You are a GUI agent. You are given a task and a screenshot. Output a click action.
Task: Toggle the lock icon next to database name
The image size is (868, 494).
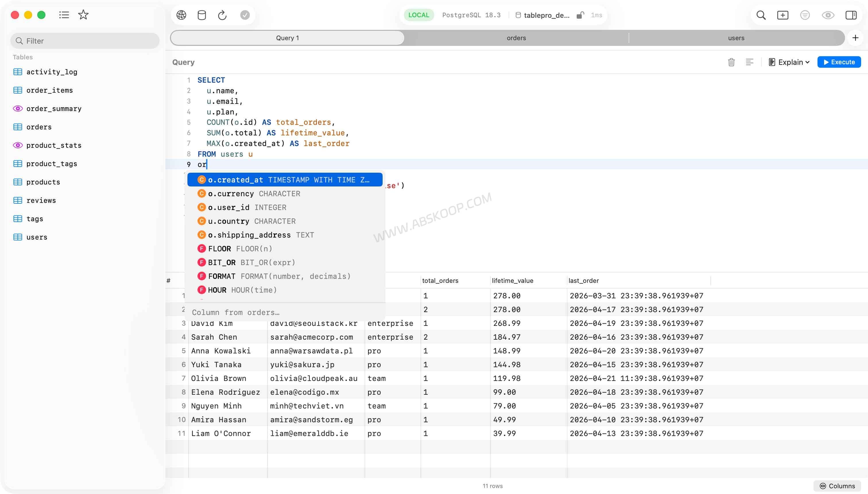click(x=580, y=15)
